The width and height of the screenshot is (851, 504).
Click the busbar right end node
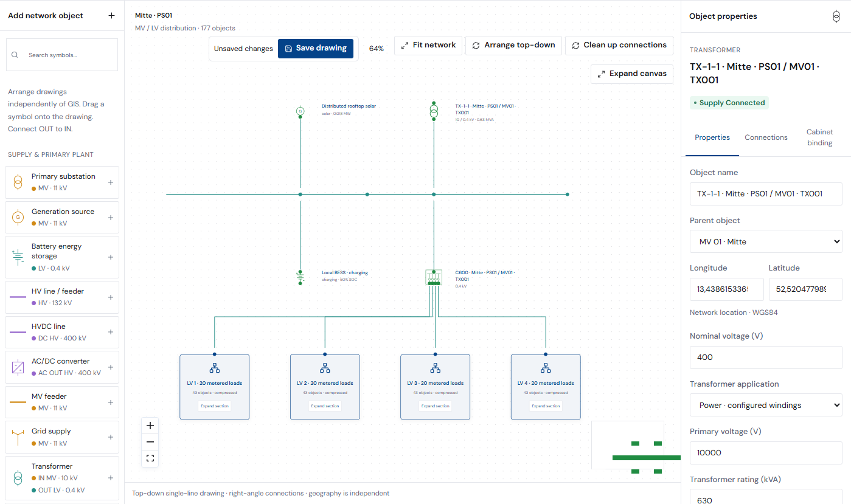[x=568, y=195]
